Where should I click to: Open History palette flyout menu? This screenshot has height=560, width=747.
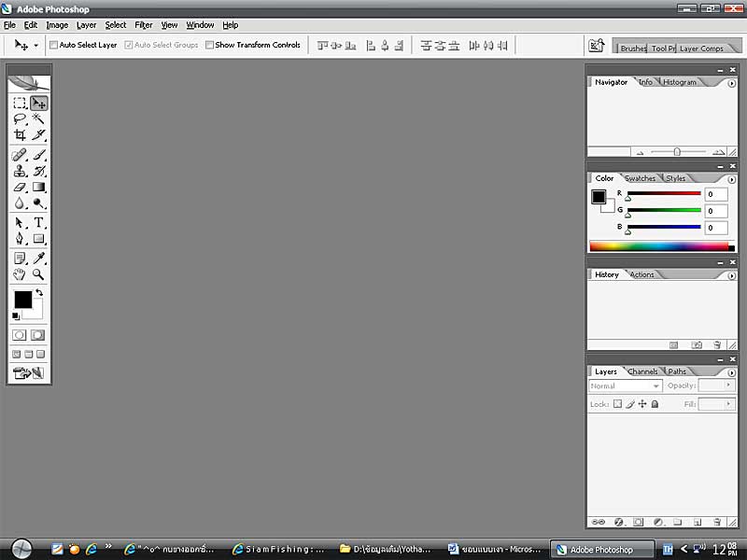[x=731, y=275]
